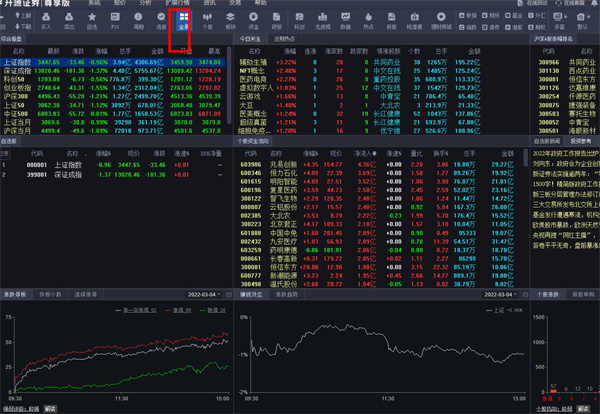This screenshot has height=414, width=600.
Task: Switch to the 连续热点 tab
Action: tap(284, 39)
